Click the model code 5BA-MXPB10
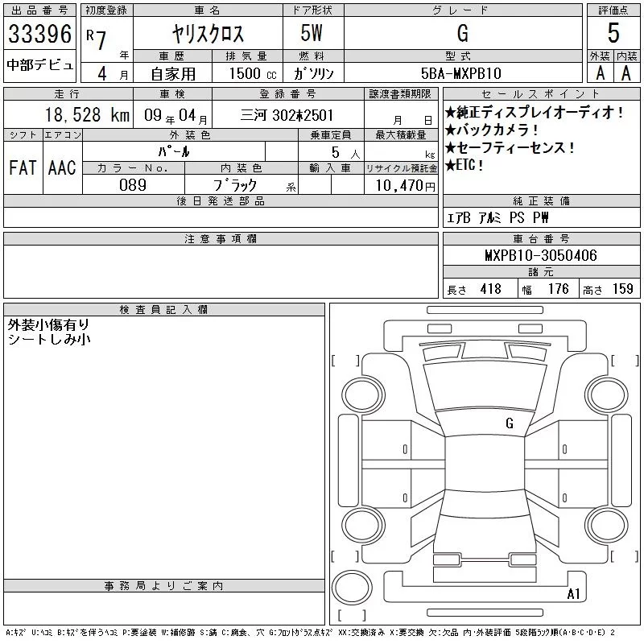 [x=460, y=73]
